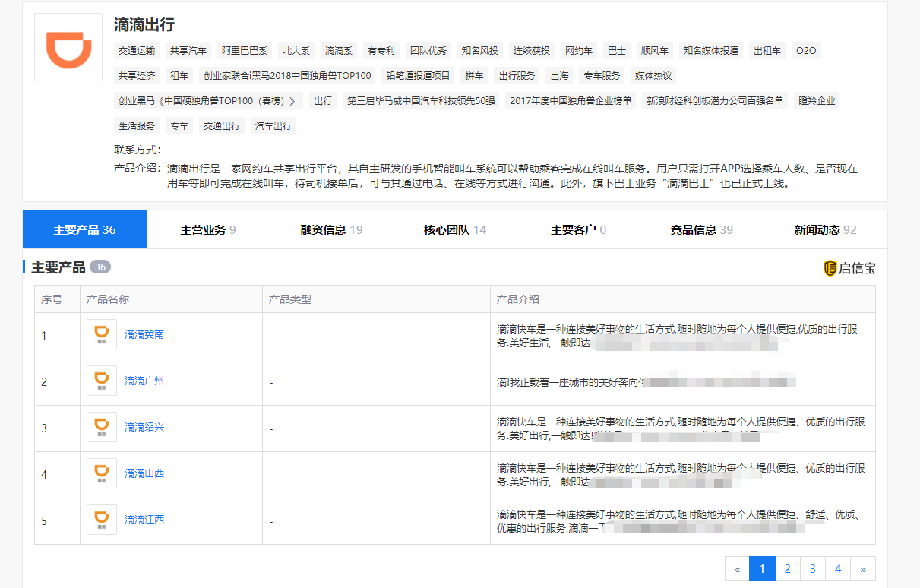Viewport: 920px width, 588px height.
Task: Click the 滴滴江西 product logo icon
Action: tap(102, 520)
